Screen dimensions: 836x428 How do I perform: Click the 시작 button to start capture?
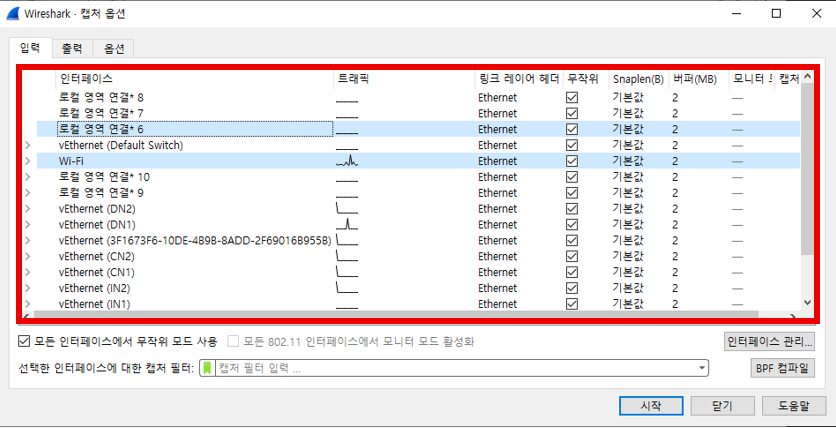pos(650,406)
